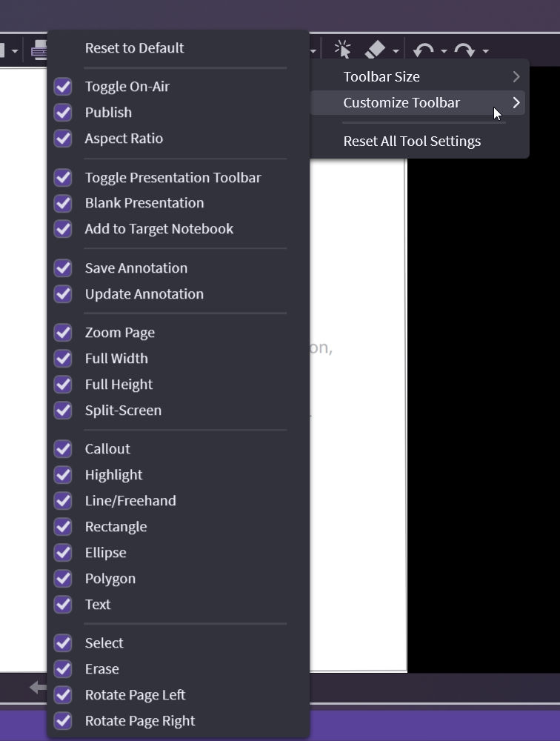This screenshot has height=741, width=560.
Task: Click the back arrow in bottom bar
Action: click(37, 688)
